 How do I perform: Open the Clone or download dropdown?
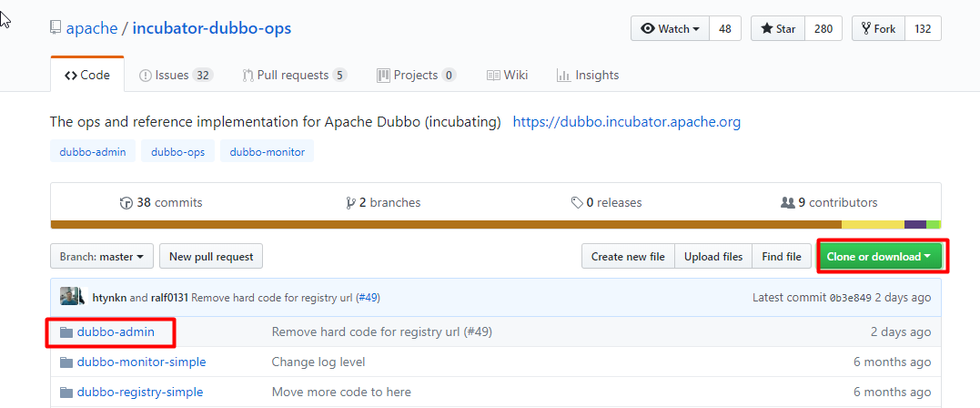[x=878, y=257]
